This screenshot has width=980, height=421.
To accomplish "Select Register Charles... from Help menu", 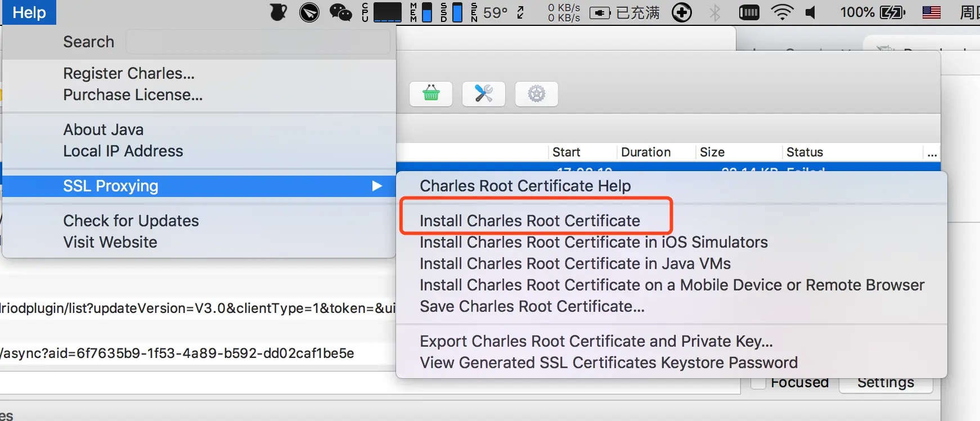I will point(199,73).
